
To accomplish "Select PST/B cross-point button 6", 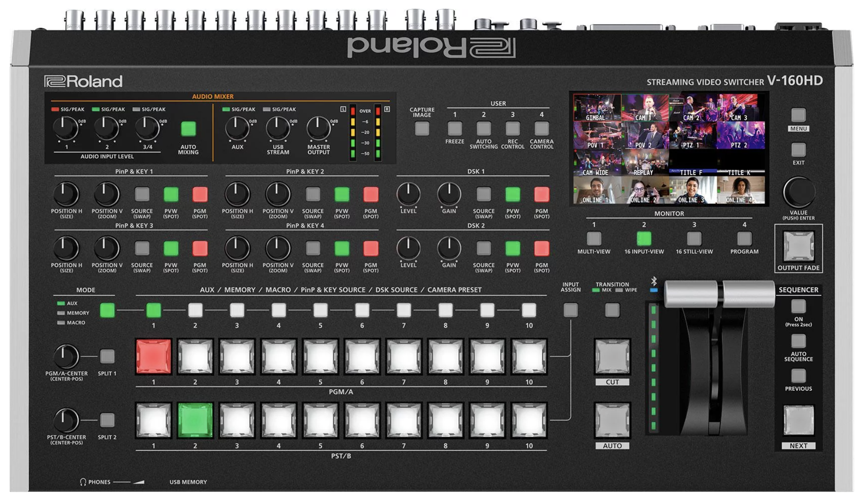I will tap(362, 420).
